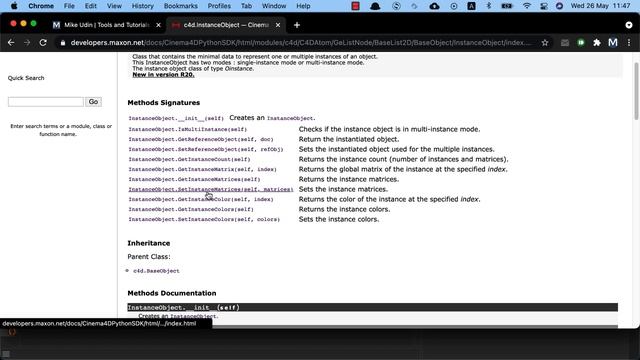640x360 pixels.
Task: Open the SetInstanceMatrices(self, matrices) link
Action: (x=211, y=189)
